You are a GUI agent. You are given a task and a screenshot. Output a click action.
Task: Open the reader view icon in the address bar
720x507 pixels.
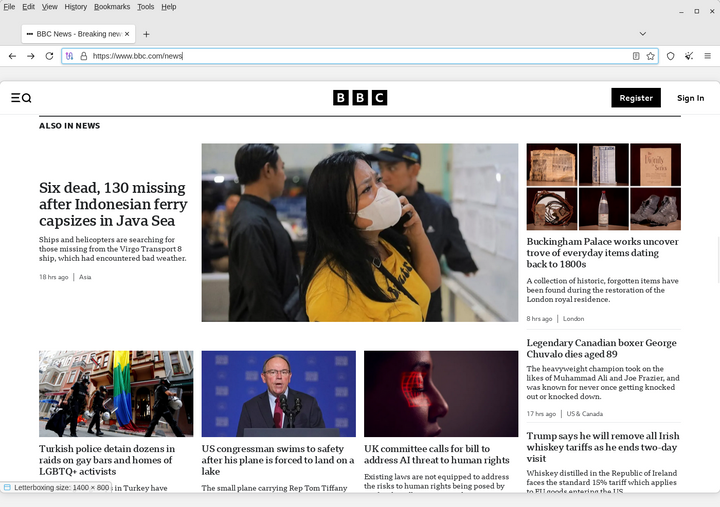[636, 56]
